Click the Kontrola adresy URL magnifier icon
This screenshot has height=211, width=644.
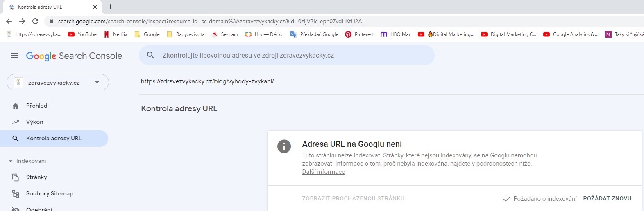[16, 139]
